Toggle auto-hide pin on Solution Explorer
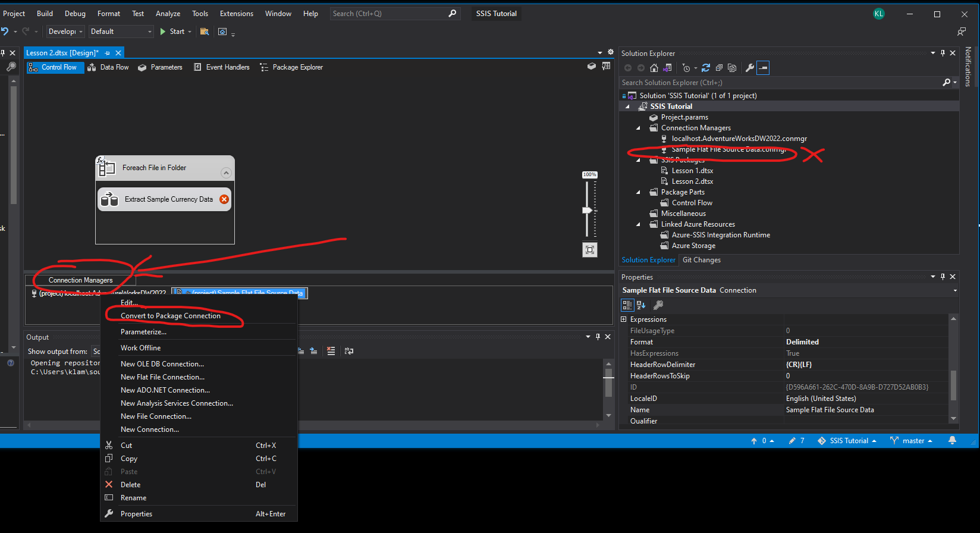This screenshot has width=980, height=533. [943, 53]
